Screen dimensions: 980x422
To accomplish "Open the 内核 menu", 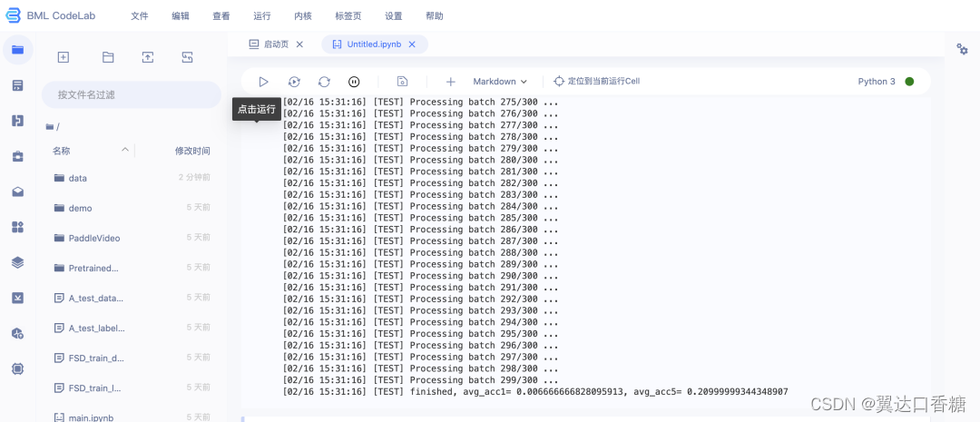I will point(303,16).
